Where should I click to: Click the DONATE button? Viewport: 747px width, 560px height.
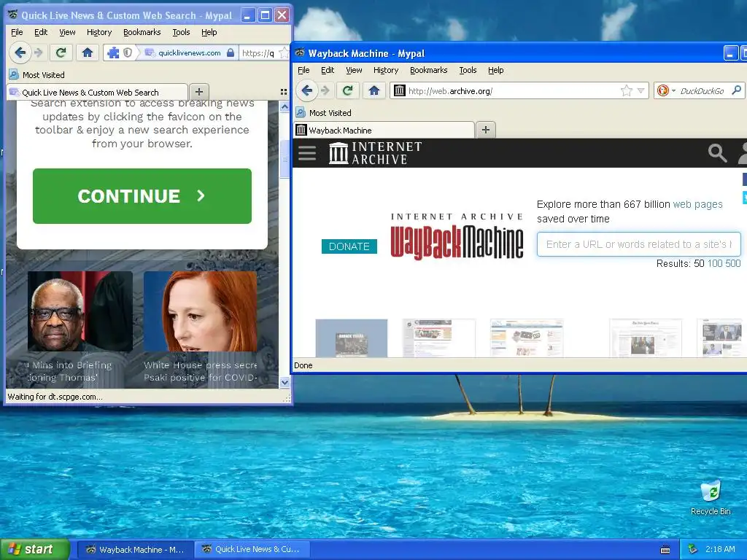pyautogui.click(x=349, y=246)
